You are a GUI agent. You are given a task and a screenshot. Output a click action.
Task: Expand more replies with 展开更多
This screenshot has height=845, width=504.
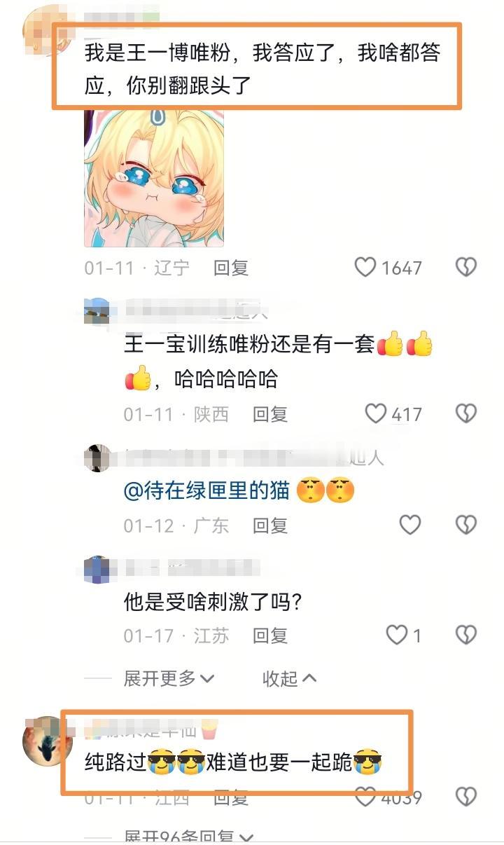[169, 678]
